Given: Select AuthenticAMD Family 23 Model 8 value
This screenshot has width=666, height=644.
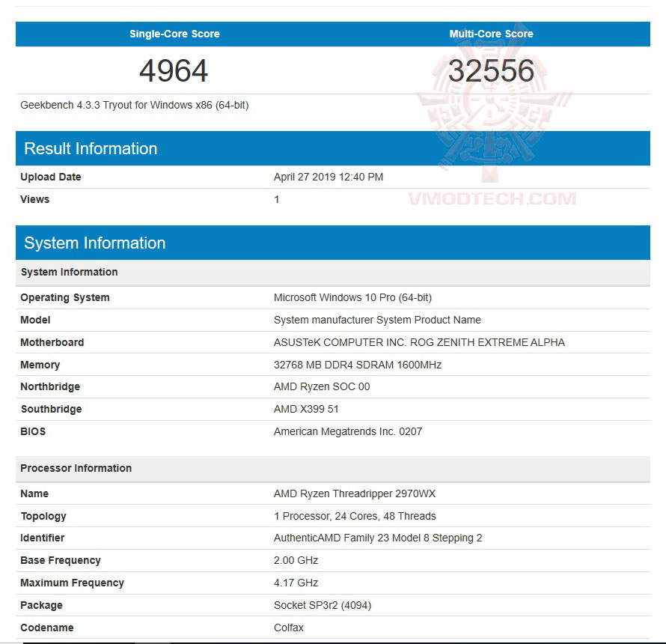Looking at the screenshot, I should click(378, 538).
